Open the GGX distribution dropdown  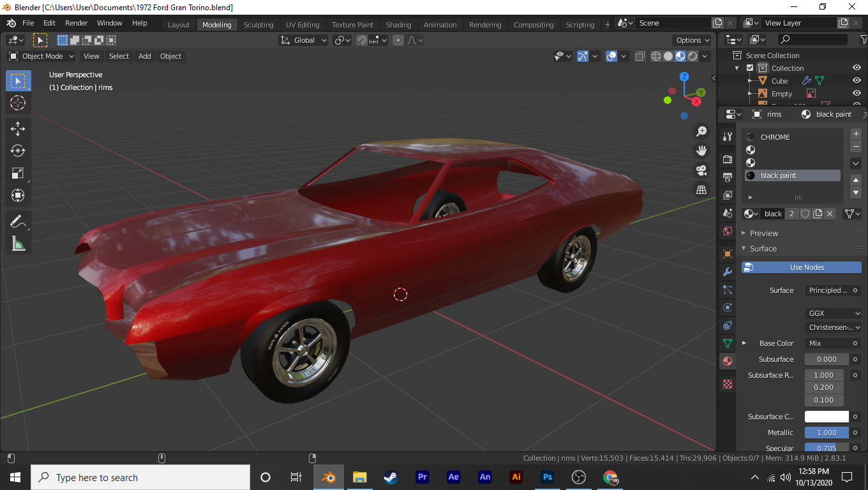pos(833,313)
